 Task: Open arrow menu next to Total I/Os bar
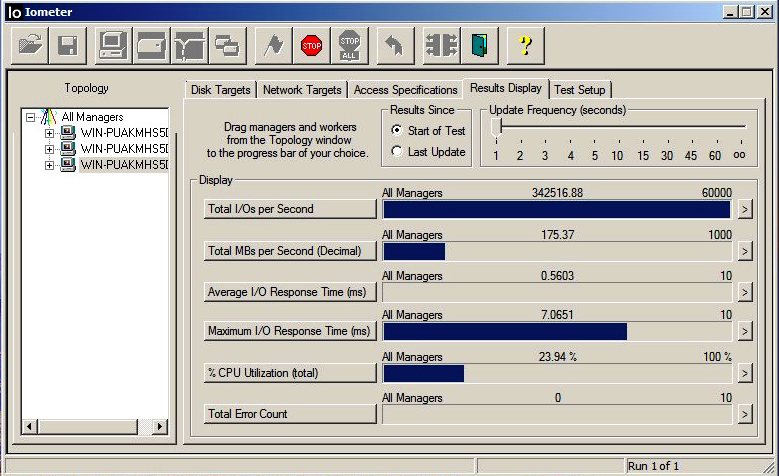point(744,209)
